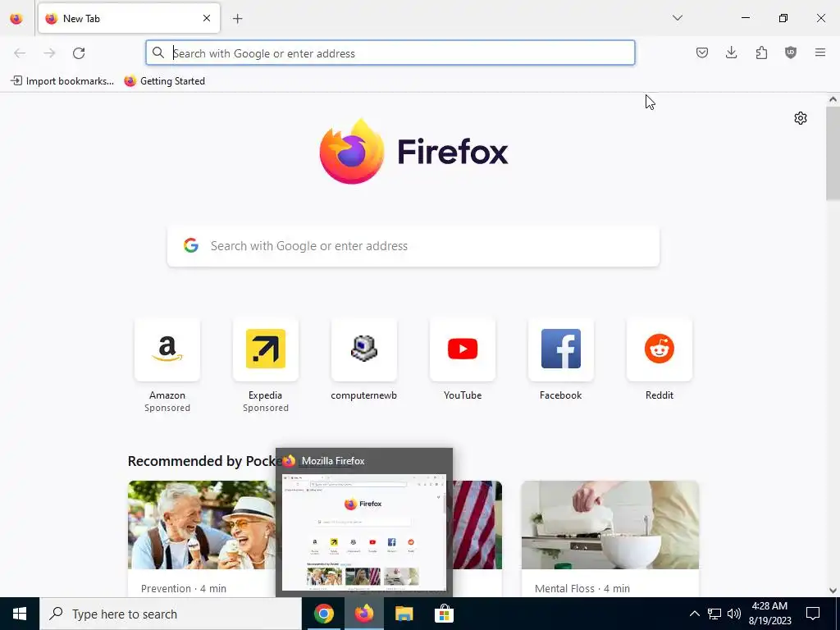Select the New Tab tab
Screen dimensions: 840x630
click(129, 18)
